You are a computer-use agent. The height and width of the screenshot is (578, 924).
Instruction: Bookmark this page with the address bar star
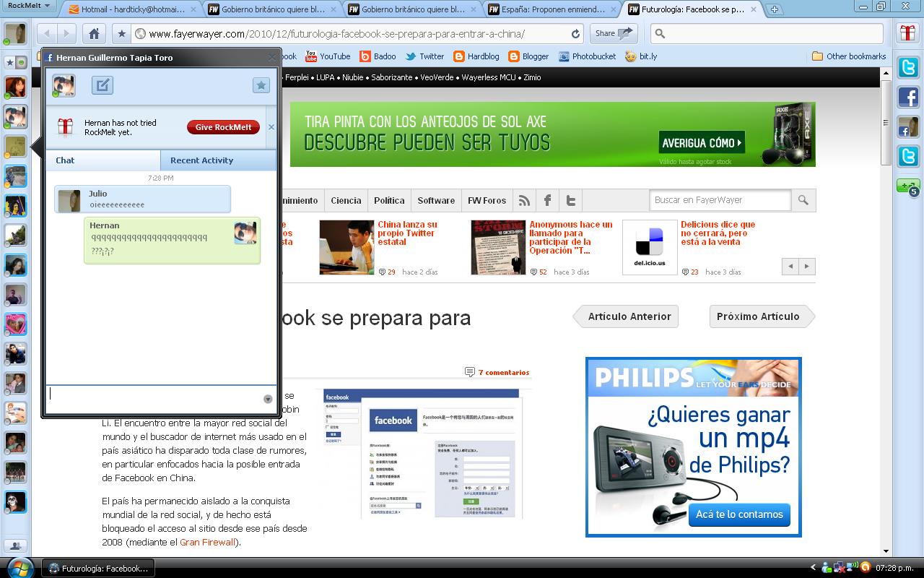121,33
